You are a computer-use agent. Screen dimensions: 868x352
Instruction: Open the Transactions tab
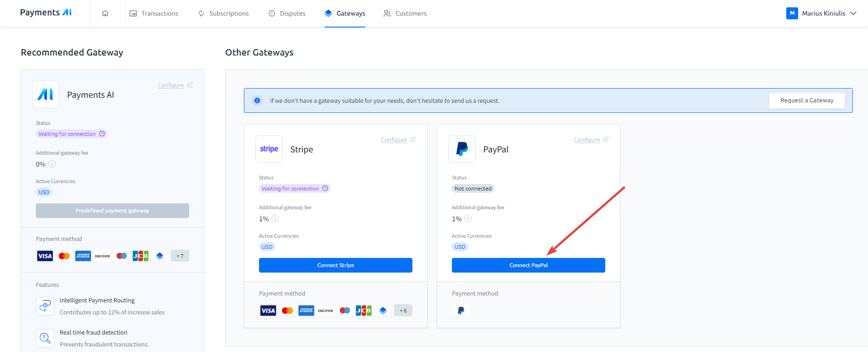(x=154, y=13)
